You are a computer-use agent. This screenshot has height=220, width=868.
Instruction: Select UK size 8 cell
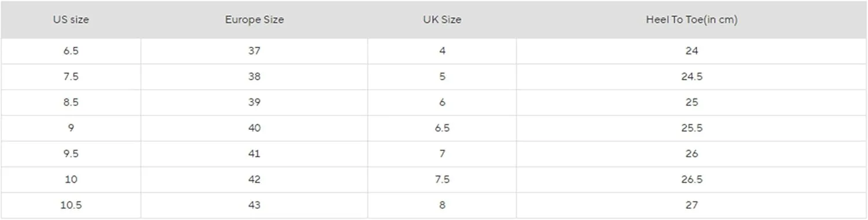[442, 205]
